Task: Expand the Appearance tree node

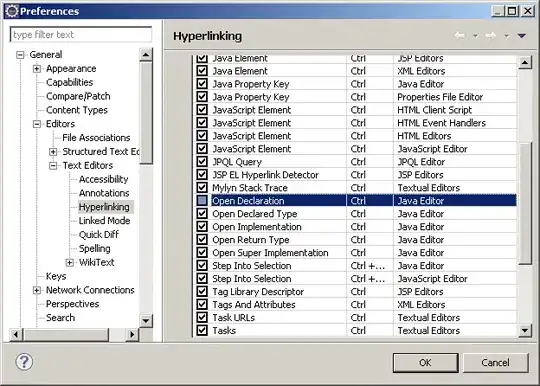Action: coord(37,69)
